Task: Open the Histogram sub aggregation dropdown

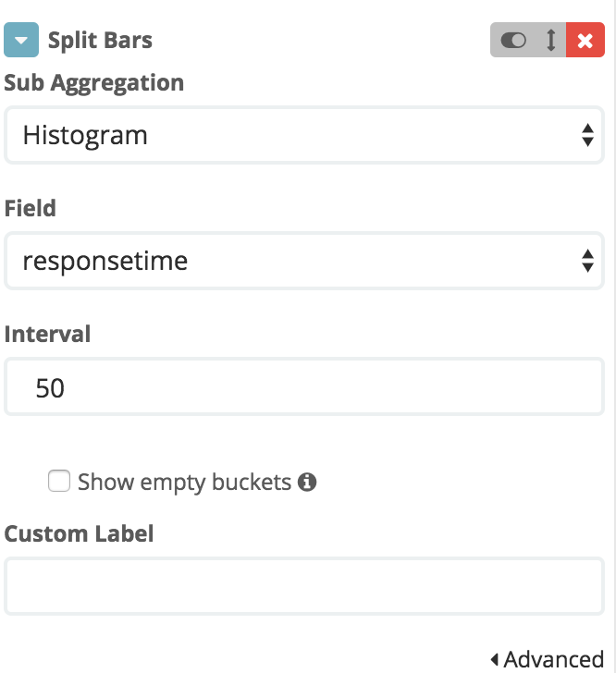Action: pyautogui.click(x=304, y=135)
